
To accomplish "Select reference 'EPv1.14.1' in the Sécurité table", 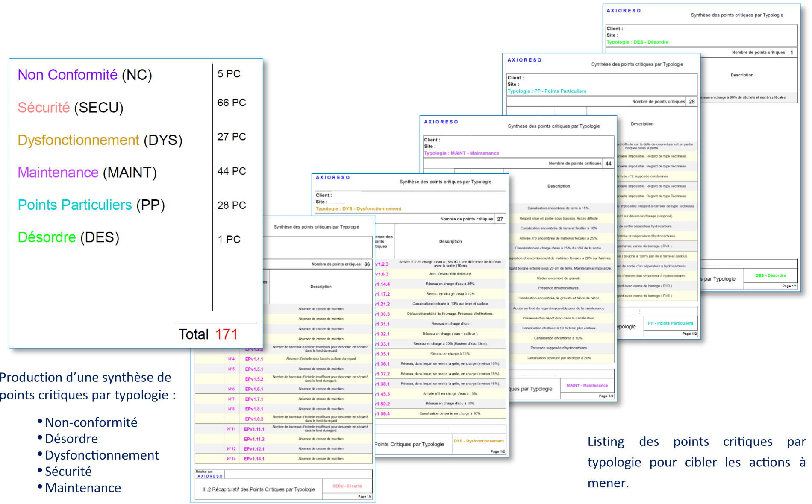I will coord(254,459).
